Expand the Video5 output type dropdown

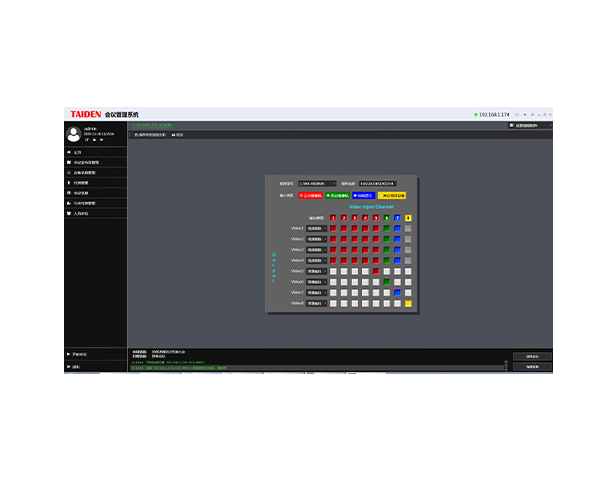pos(316,271)
